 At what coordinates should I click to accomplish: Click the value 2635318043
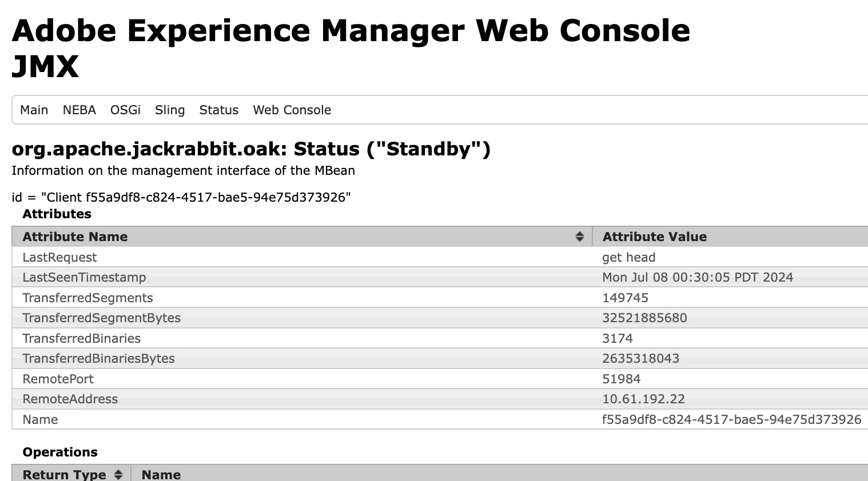(x=640, y=358)
